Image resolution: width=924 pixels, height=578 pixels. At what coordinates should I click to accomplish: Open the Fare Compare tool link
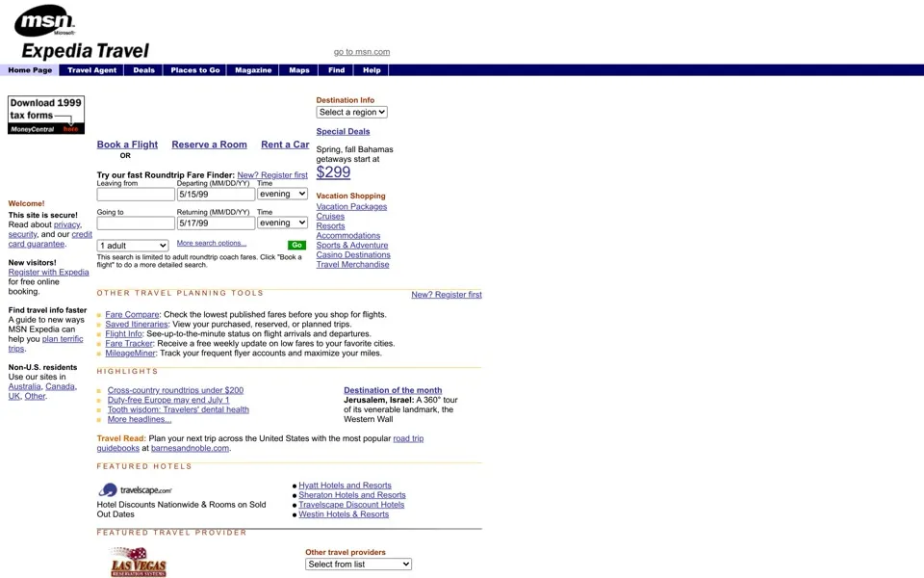(132, 314)
